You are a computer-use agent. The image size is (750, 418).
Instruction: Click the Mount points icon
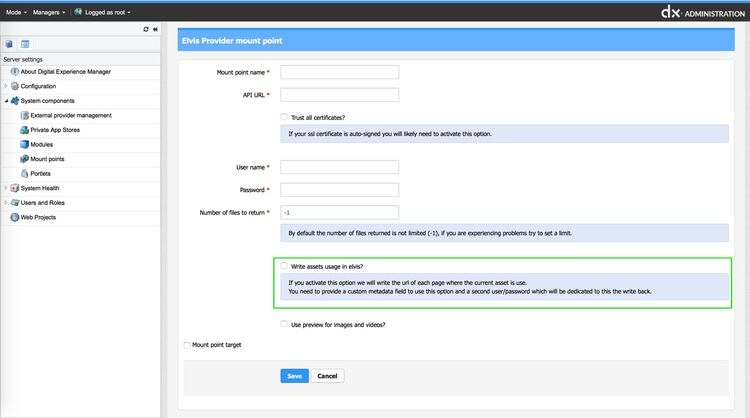[24, 159]
